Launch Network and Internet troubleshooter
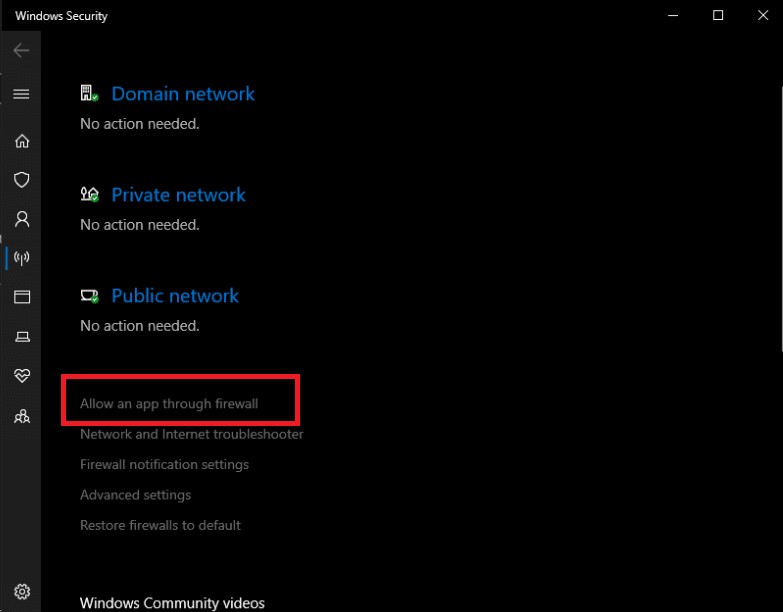 [191, 434]
